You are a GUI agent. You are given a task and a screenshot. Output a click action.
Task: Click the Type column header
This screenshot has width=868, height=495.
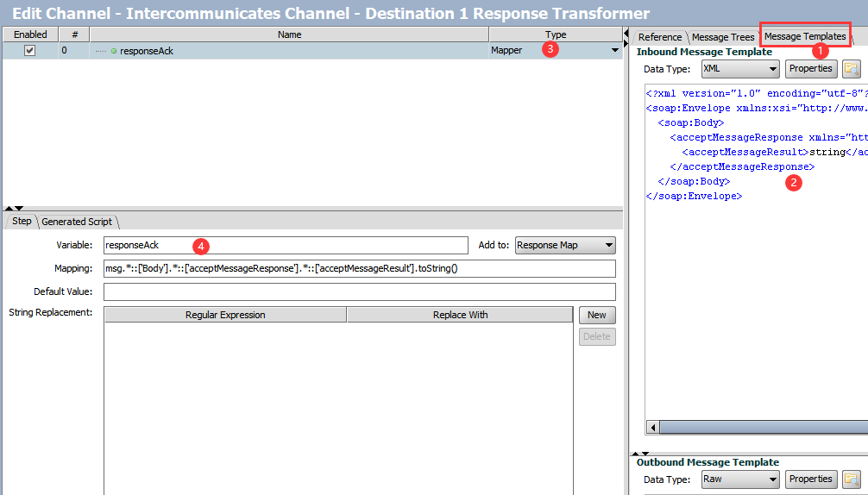point(556,34)
